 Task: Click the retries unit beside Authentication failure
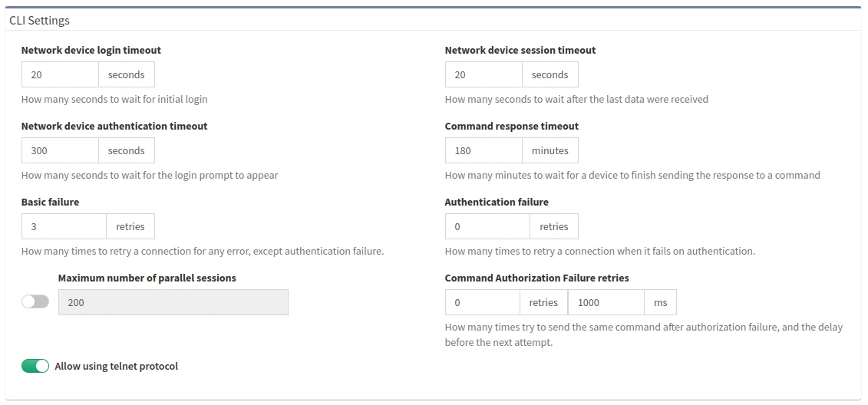click(553, 227)
